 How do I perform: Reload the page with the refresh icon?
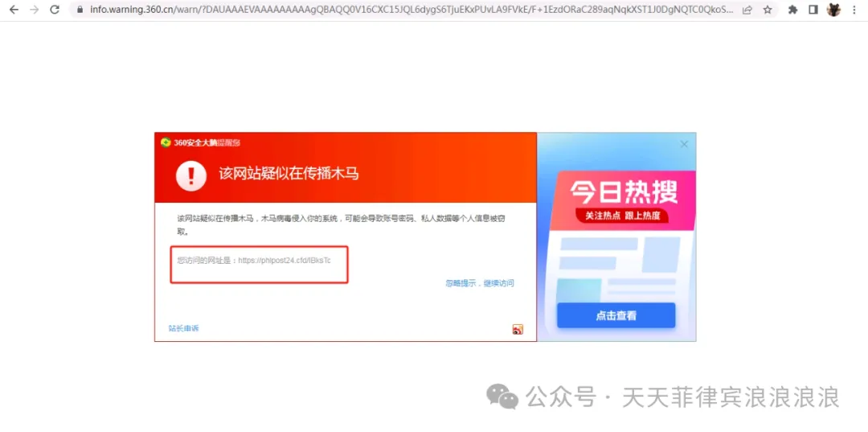[55, 10]
